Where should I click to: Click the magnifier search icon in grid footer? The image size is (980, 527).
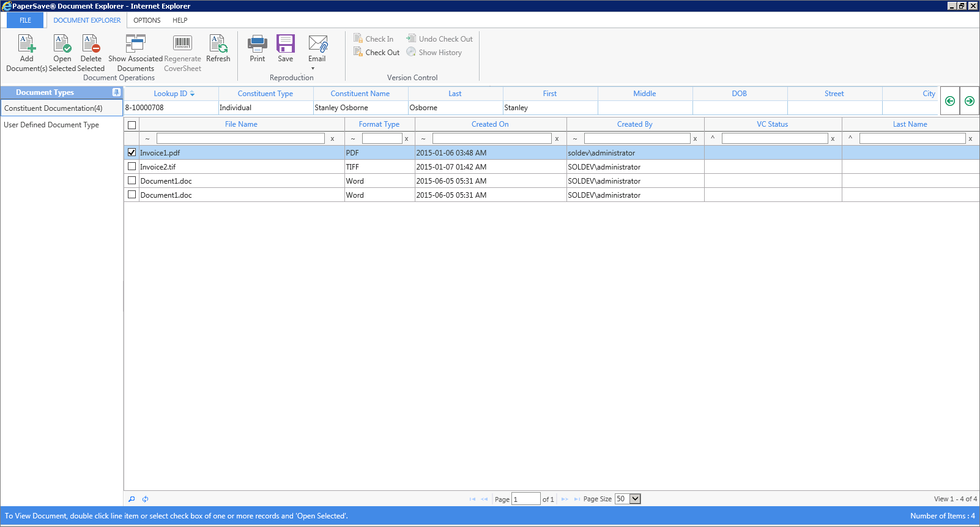(132, 499)
